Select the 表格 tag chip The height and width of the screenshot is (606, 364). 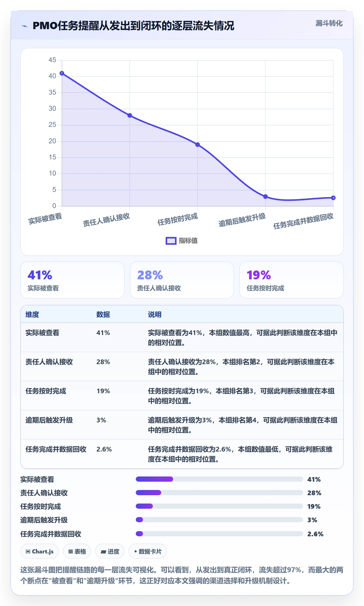(x=77, y=551)
